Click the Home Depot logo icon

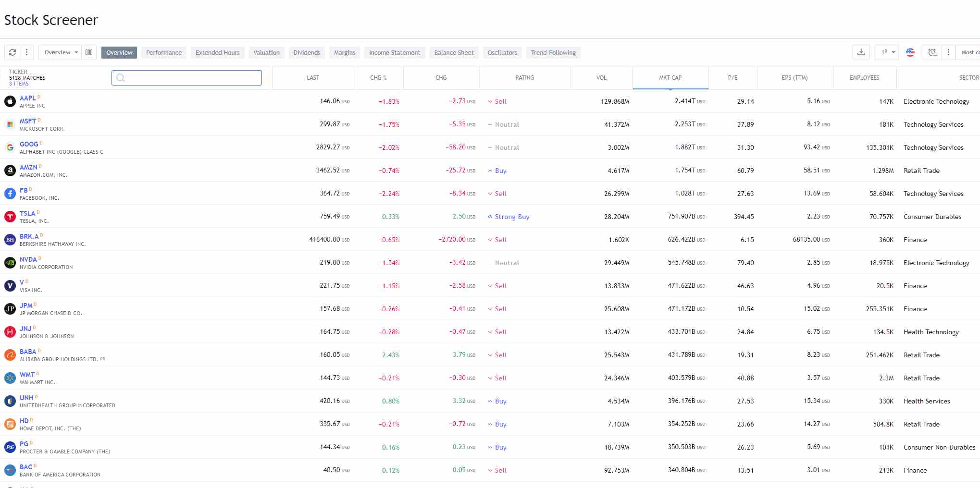(10, 424)
